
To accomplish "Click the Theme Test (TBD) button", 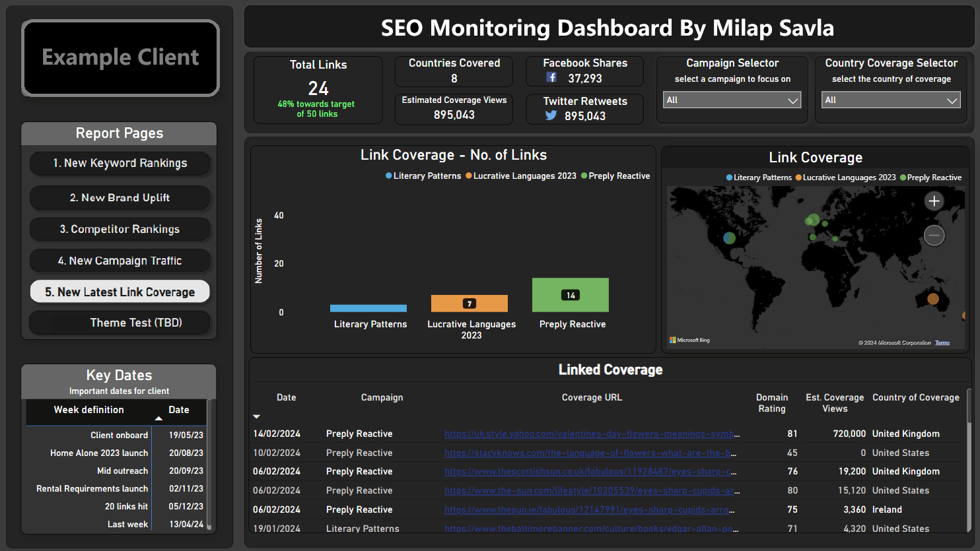I will point(120,323).
